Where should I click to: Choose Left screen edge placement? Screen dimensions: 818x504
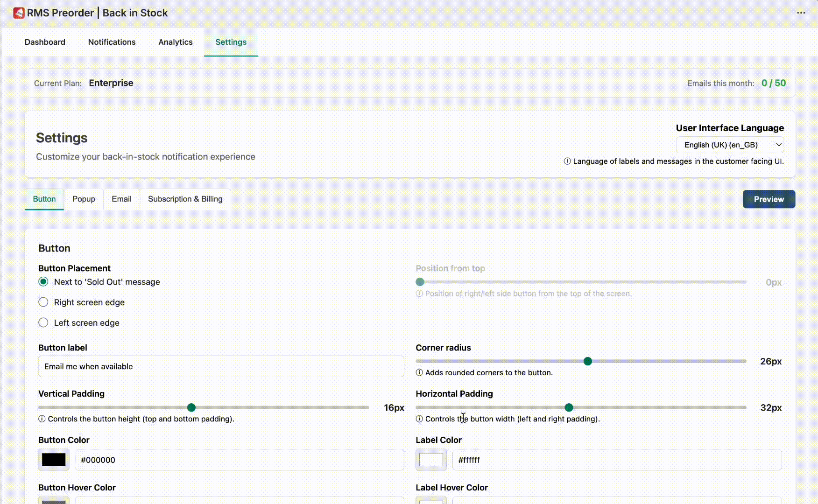pos(43,323)
